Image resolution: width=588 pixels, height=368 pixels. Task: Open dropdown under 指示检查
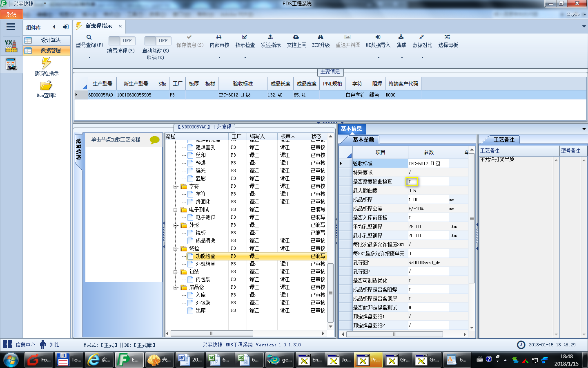[x=245, y=58]
